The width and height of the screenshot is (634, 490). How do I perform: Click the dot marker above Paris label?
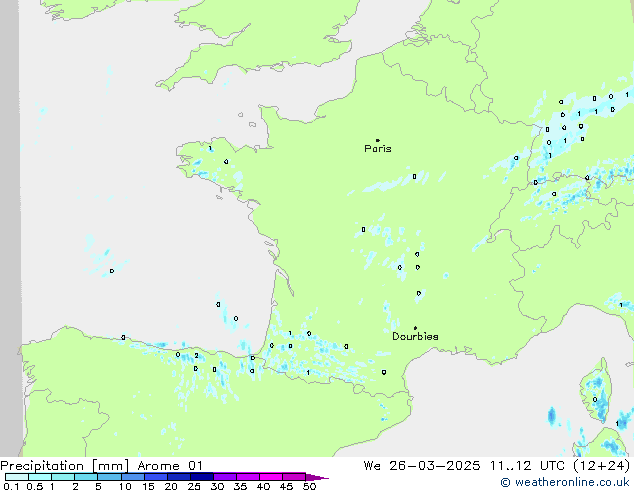[x=378, y=140]
